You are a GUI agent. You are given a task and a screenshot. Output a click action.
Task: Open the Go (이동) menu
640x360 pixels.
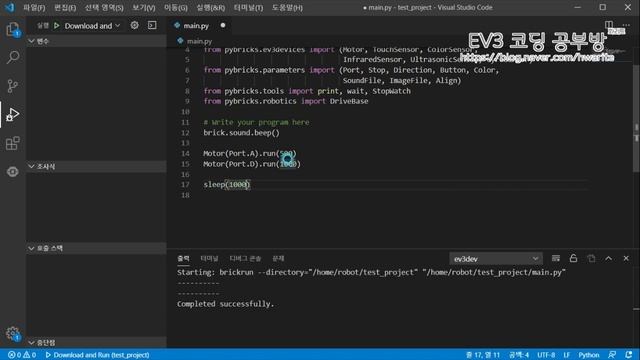tap(176, 7)
